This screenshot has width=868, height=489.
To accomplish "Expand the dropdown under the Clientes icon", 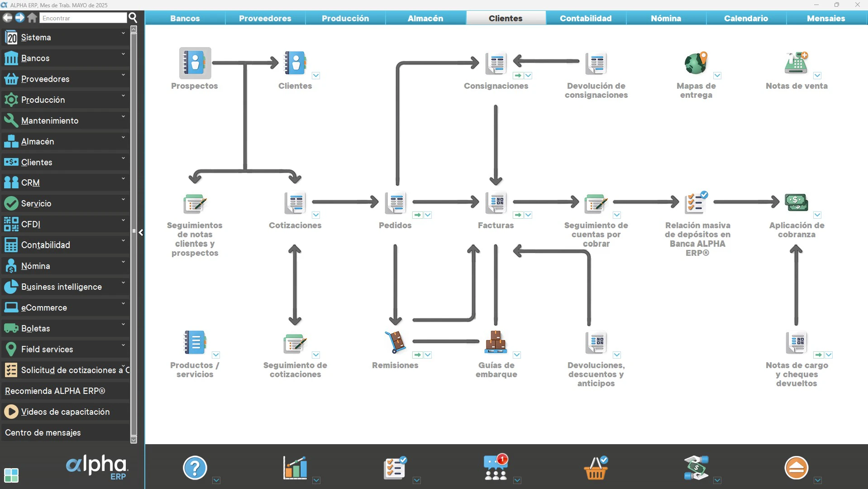I will pos(317,76).
